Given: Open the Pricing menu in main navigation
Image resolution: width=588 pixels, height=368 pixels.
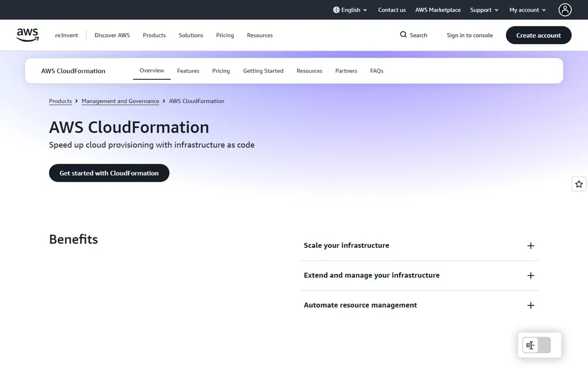Looking at the screenshot, I should click(225, 35).
